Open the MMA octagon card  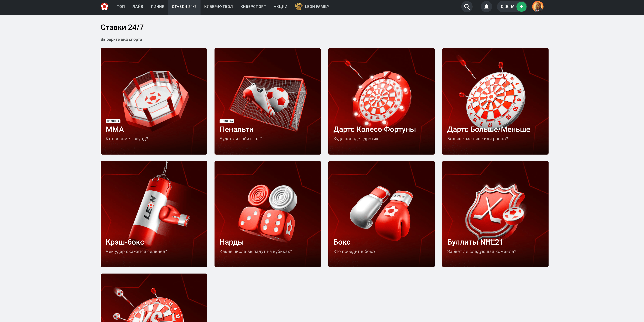tap(153, 101)
